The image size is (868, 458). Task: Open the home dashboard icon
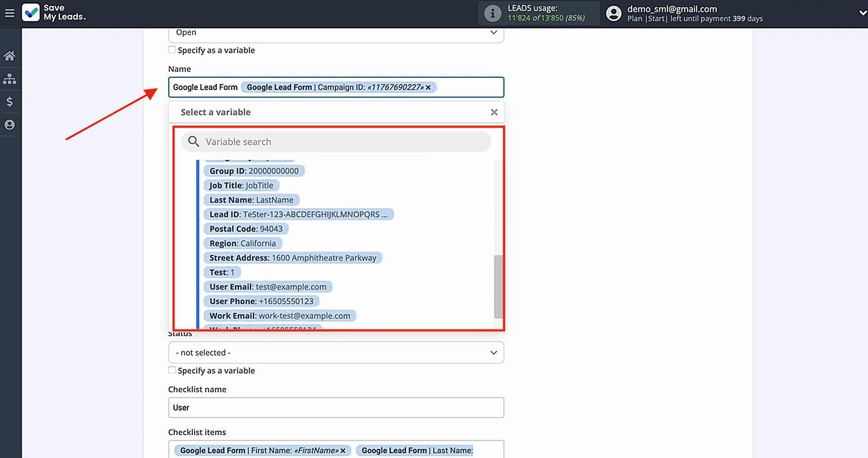pos(9,56)
